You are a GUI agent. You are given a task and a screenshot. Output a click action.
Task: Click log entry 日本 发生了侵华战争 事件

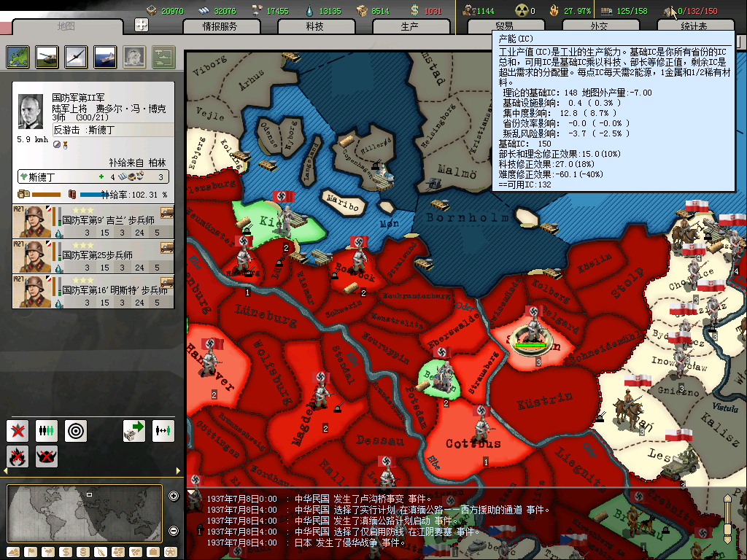[x=350, y=542]
